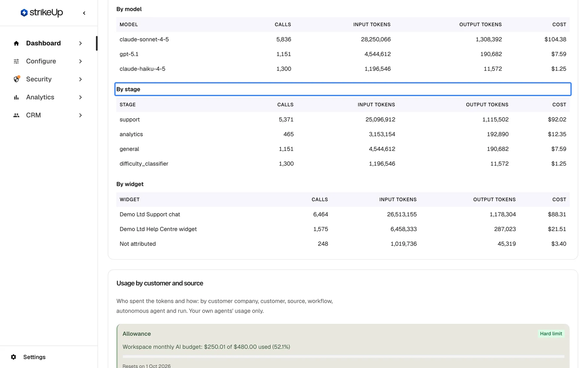Open the Configure menu item
The image size is (588, 368).
(x=48, y=61)
